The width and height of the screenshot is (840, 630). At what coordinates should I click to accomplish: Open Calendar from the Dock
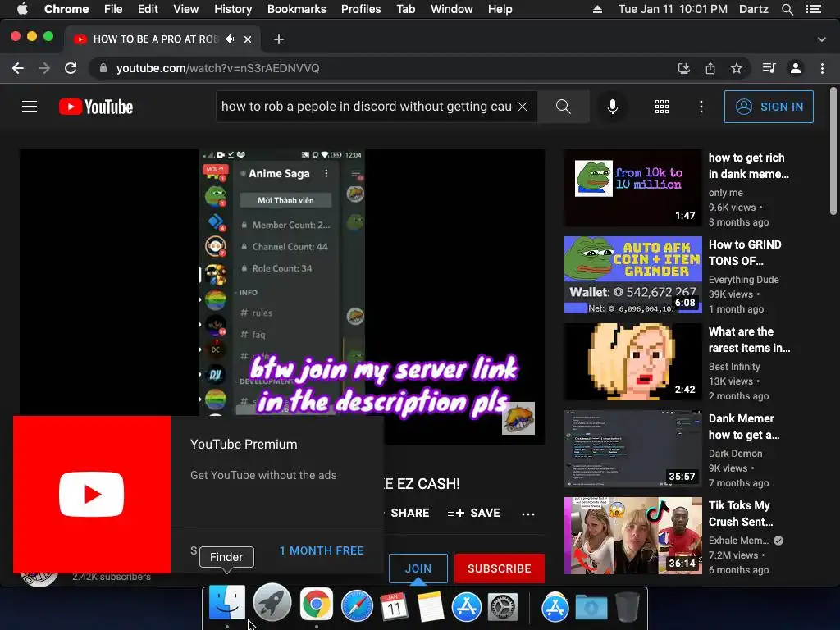[394, 606]
